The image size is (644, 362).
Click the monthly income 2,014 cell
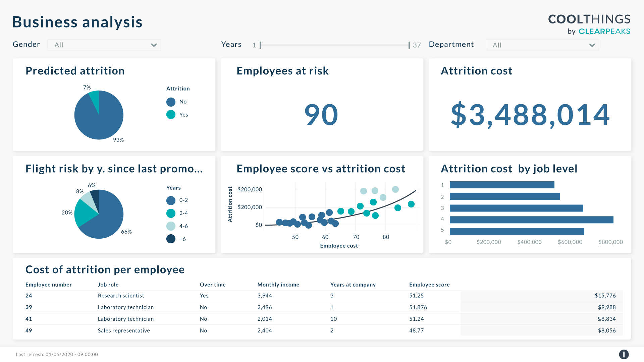pyautogui.click(x=265, y=319)
